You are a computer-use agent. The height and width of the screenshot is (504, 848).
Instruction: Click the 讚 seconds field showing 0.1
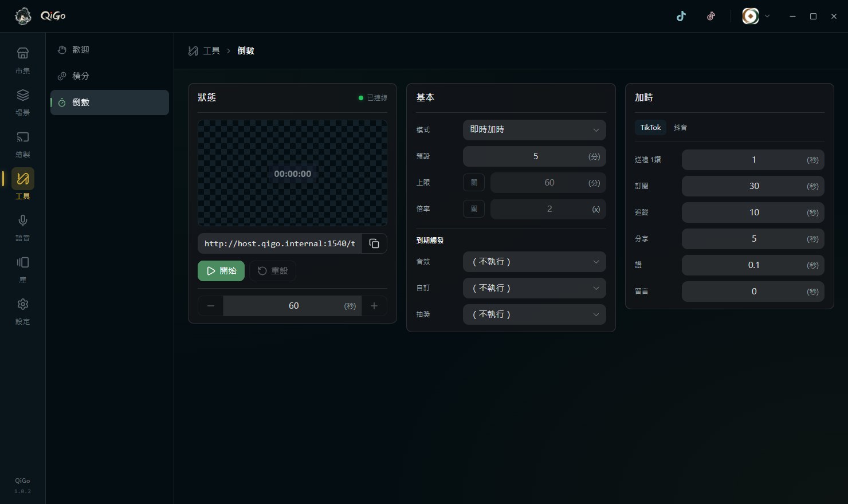(753, 265)
